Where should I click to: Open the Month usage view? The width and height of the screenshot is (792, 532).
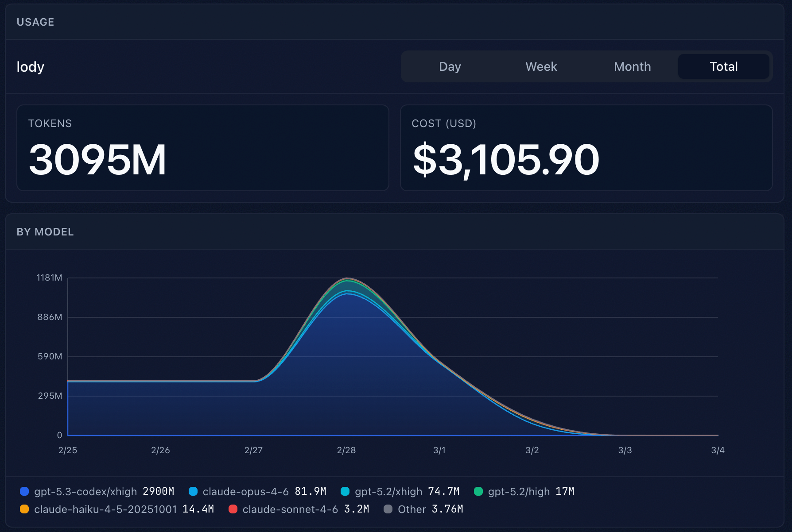tap(632, 66)
